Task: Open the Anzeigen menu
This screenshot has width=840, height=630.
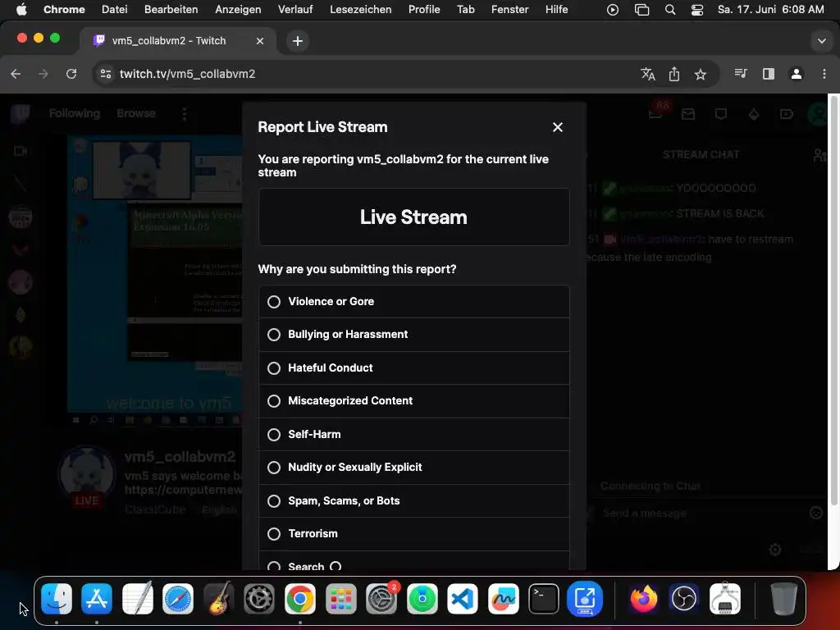Action: [238, 10]
